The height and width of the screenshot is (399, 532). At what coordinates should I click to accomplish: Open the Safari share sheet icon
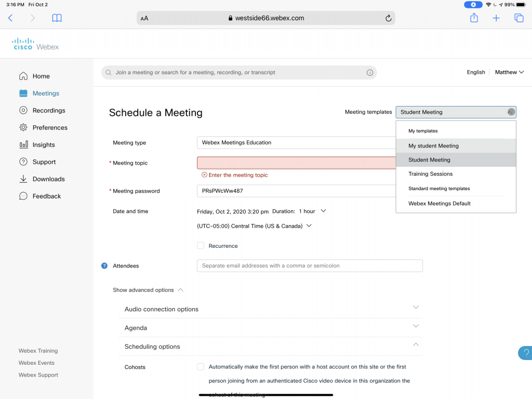pyautogui.click(x=474, y=18)
